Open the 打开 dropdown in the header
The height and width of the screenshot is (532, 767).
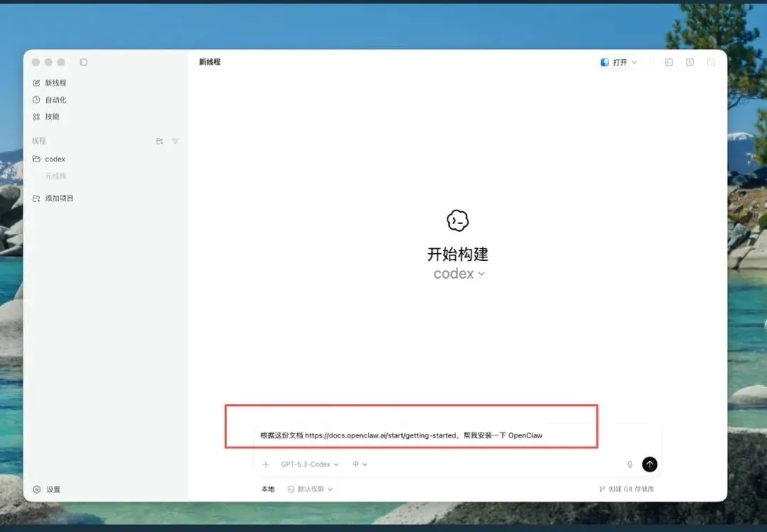click(619, 62)
